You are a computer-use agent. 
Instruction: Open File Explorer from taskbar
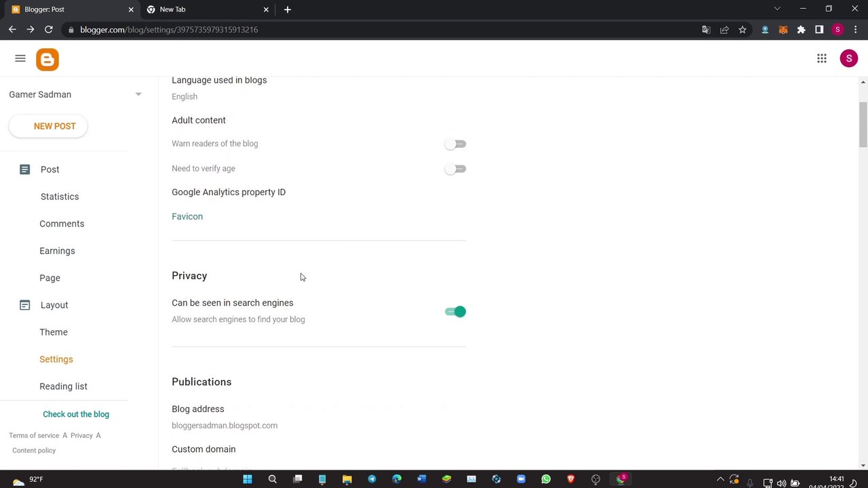pyautogui.click(x=347, y=479)
